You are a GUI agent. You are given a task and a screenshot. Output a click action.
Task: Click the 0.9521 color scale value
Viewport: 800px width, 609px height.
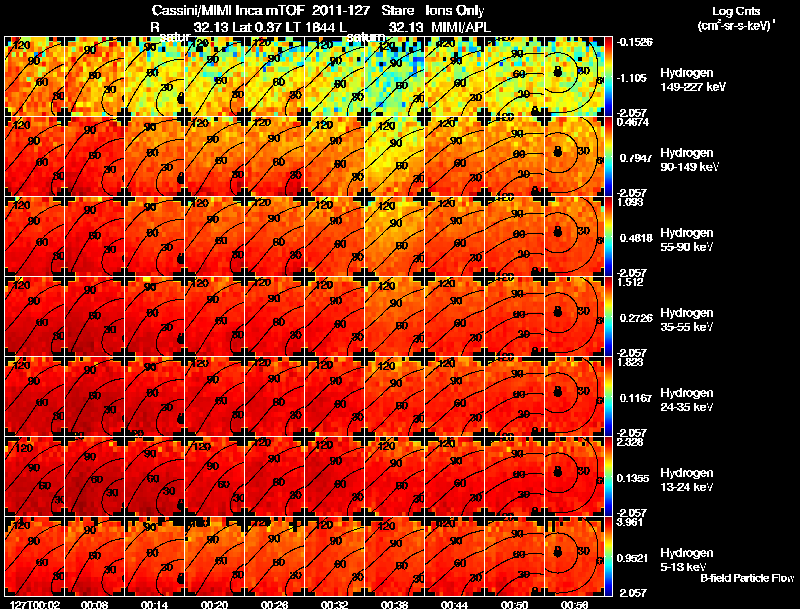[x=633, y=558]
